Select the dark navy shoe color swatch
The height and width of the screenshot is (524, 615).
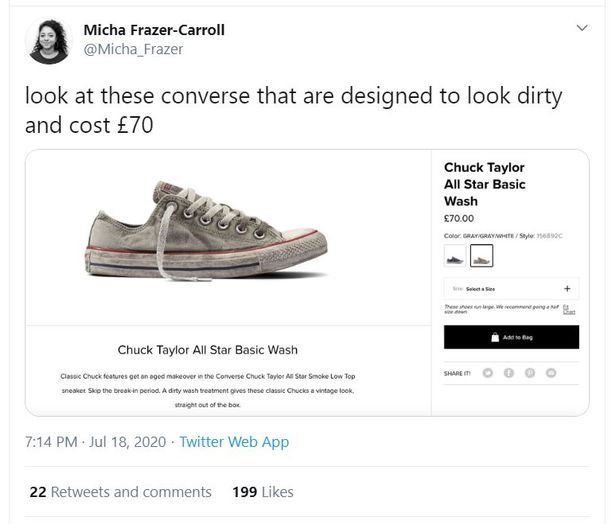click(455, 258)
